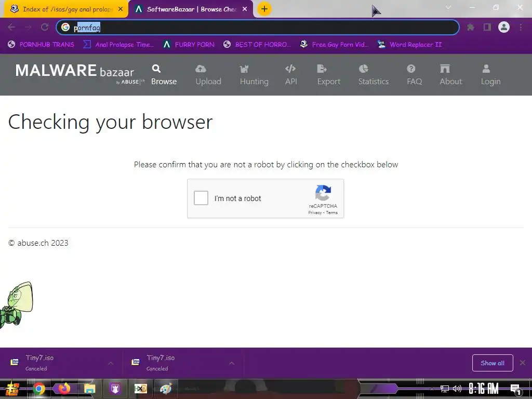Open the Start menu icon
Viewport: 532px width, 399px height.
(x=12, y=389)
